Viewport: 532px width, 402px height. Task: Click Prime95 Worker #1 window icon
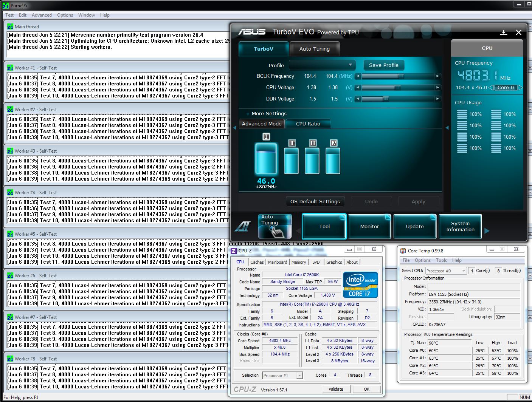10,68
